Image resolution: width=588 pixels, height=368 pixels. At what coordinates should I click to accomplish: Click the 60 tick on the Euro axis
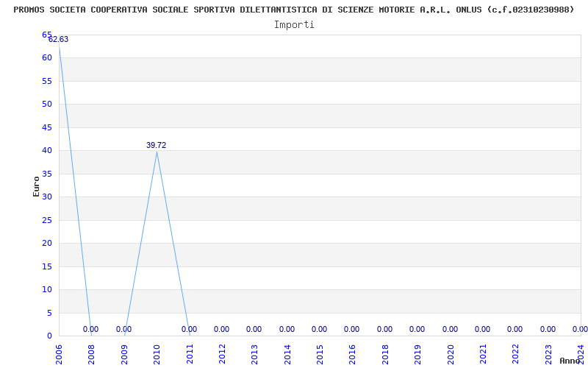click(47, 58)
